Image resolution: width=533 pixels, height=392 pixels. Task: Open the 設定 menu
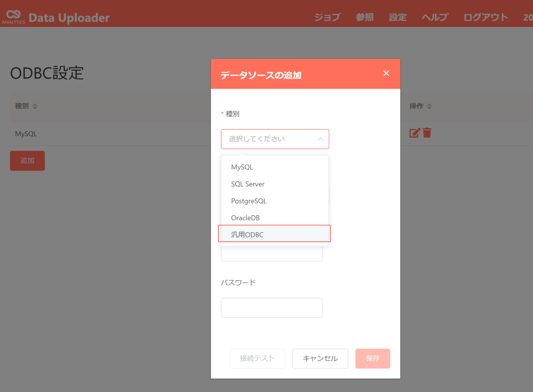(x=398, y=17)
